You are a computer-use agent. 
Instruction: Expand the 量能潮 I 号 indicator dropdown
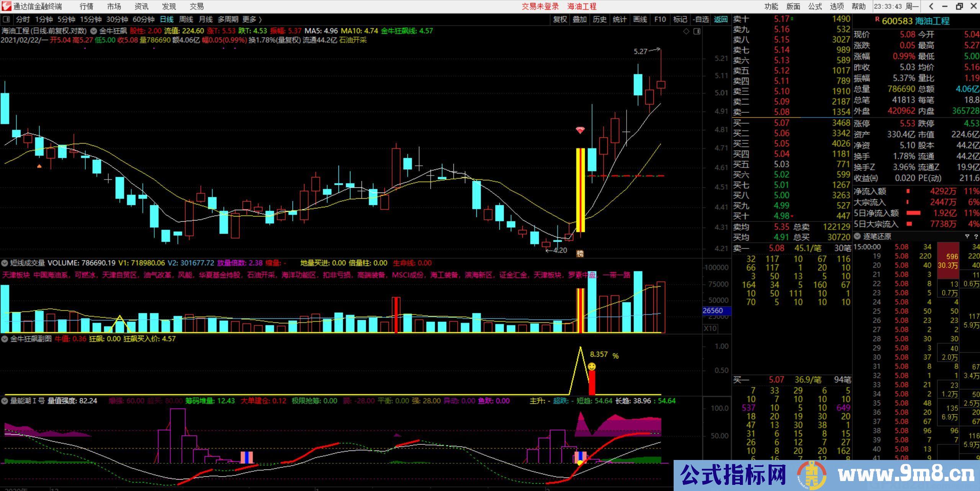pyautogui.click(x=5, y=401)
